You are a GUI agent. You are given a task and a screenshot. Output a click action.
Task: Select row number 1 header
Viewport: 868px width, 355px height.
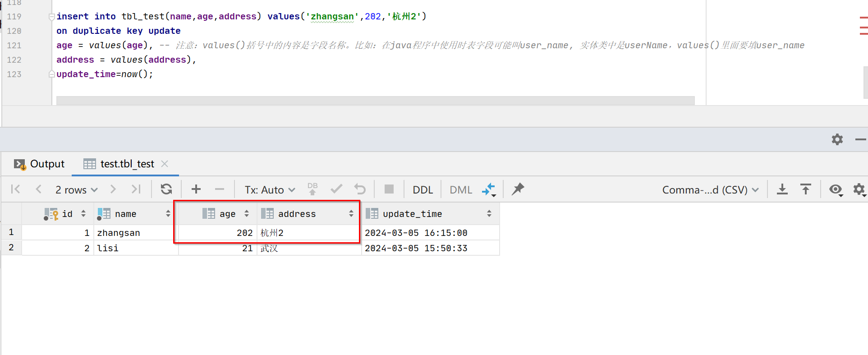pos(11,232)
